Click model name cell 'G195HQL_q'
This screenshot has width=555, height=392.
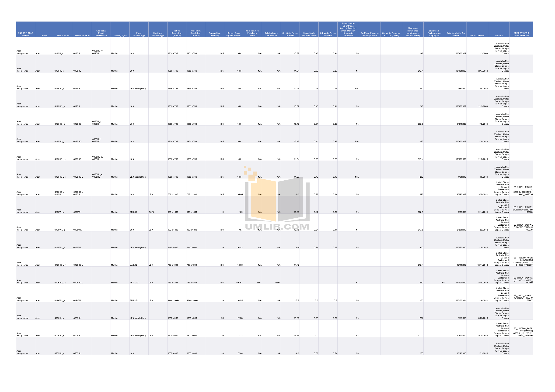click(60, 159)
